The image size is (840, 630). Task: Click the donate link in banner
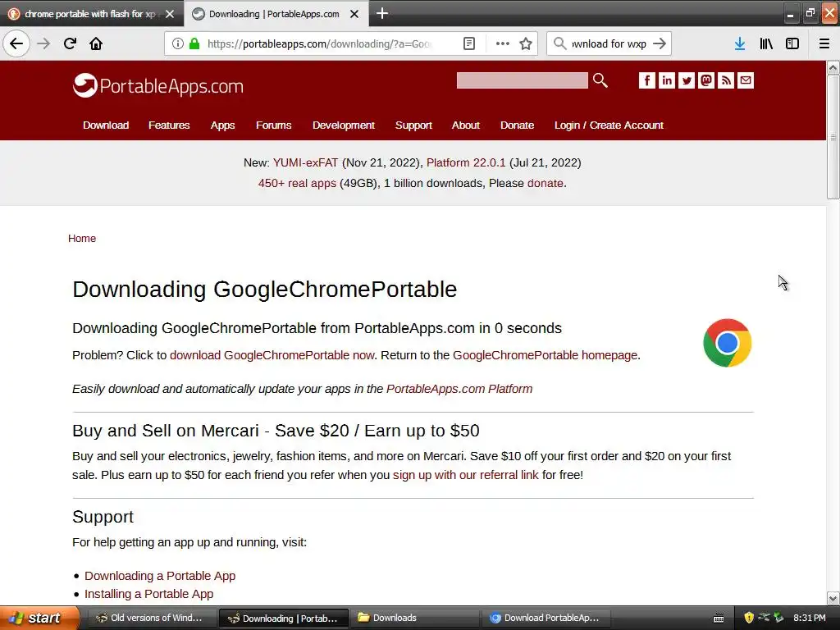(x=545, y=183)
